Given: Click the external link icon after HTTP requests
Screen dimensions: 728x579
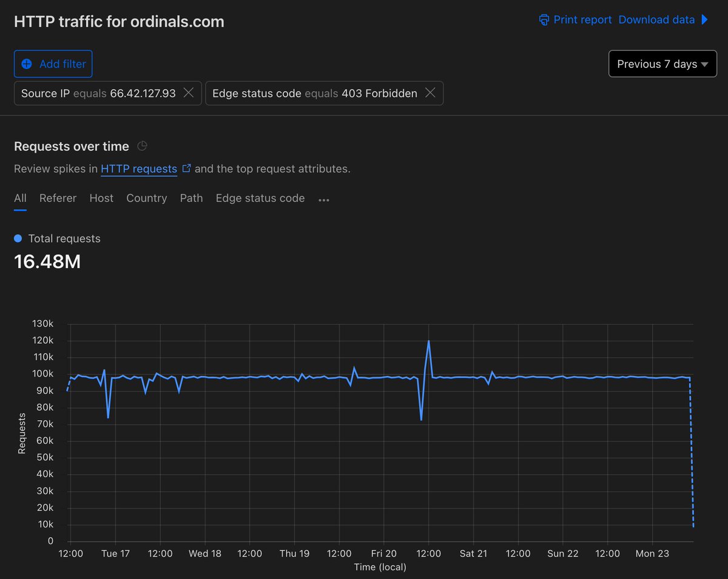Looking at the screenshot, I should click(186, 169).
